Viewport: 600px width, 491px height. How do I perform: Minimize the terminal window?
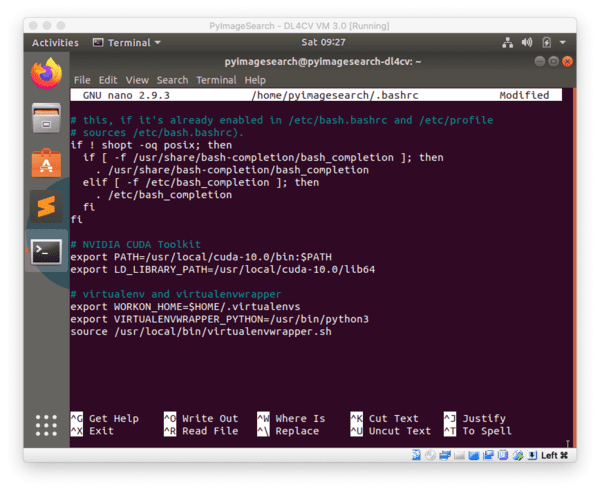click(x=540, y=61)
